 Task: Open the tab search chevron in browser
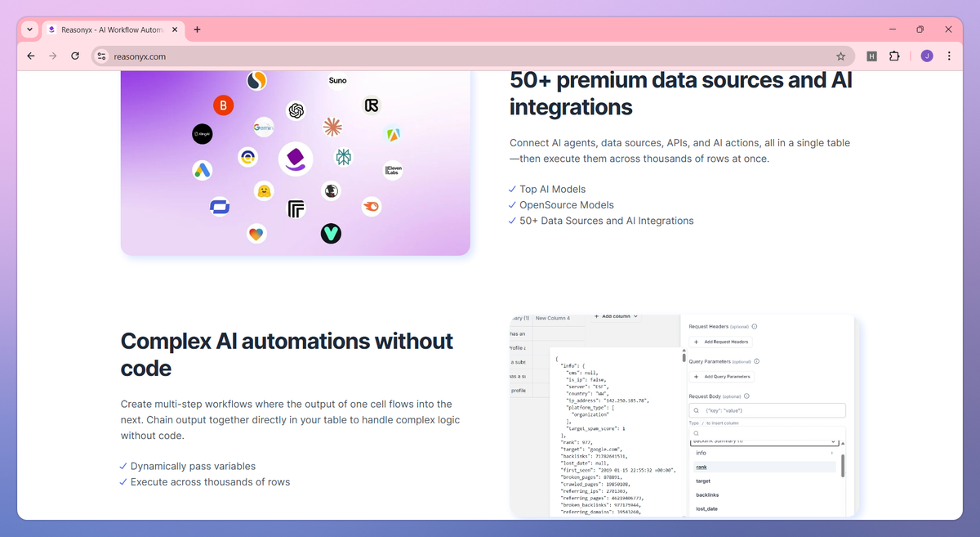[x=29, y=29]
